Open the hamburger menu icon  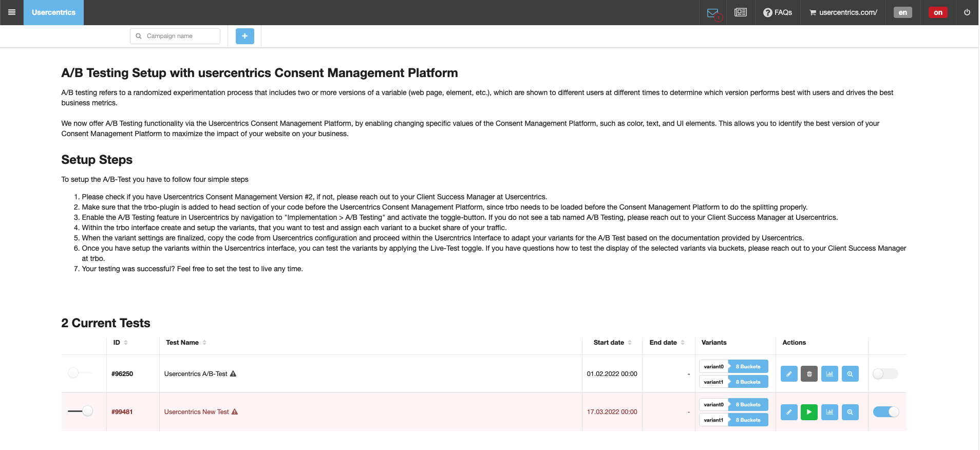pyautogui.click(x=12, y=12)
